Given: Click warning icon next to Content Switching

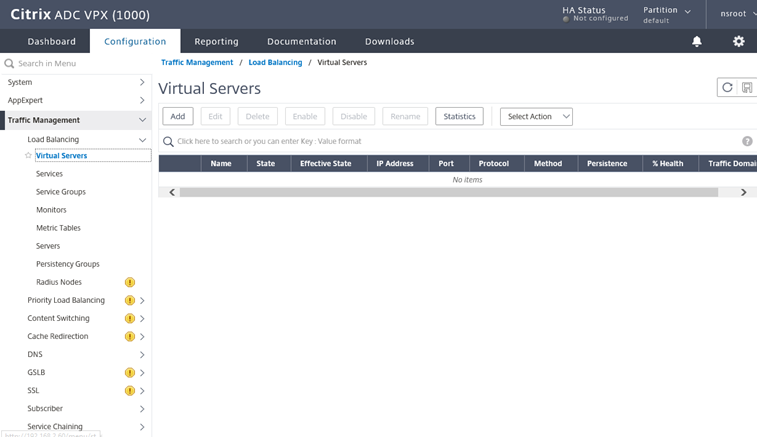Looking at the screenshot, I should click(x=130, y=318).
